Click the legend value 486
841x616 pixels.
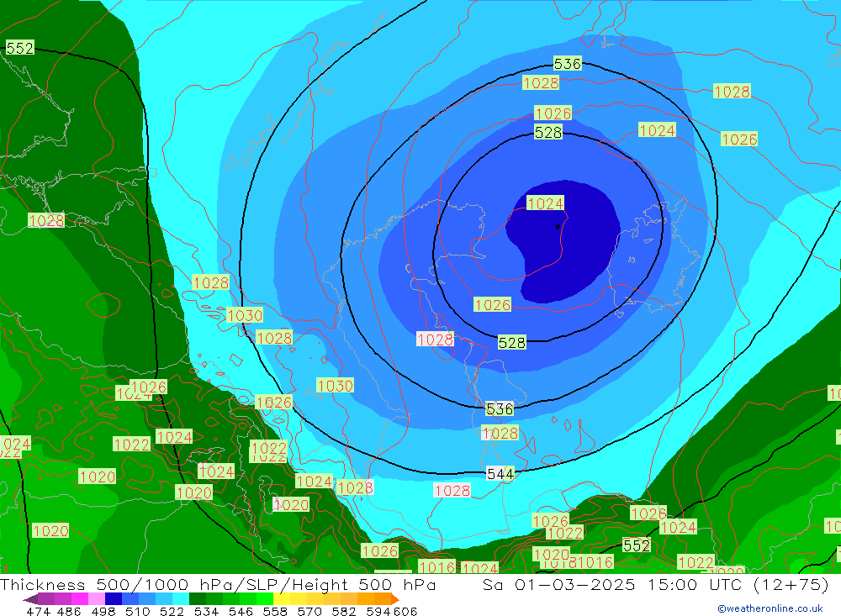69,611
